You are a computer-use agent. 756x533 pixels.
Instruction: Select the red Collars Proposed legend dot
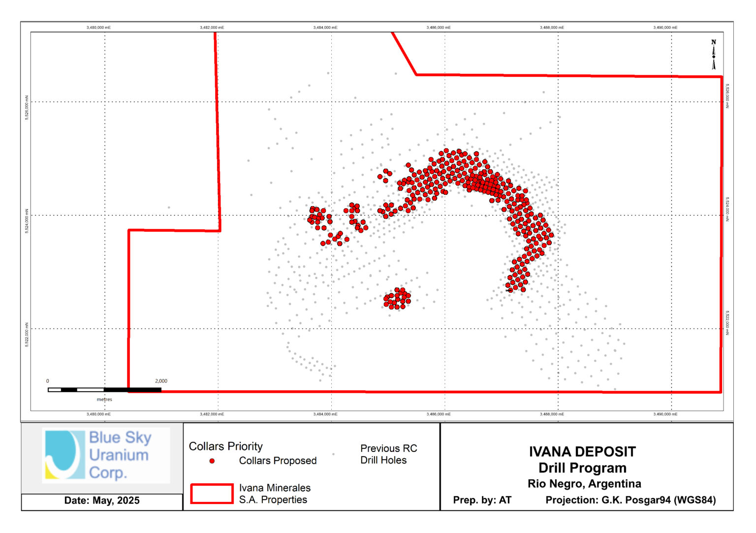[211, 461]
